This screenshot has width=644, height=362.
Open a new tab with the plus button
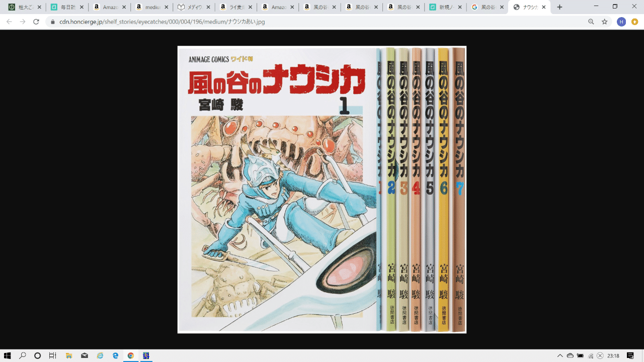(559, 7)
